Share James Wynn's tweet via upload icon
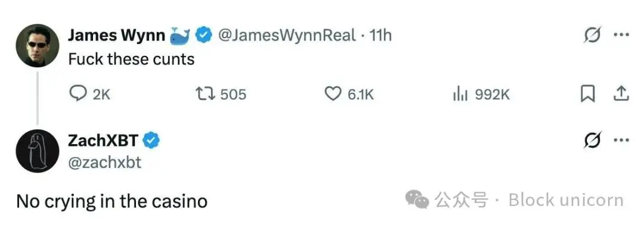The height and width of the screenshot is (225, 644). pos(621,94)
